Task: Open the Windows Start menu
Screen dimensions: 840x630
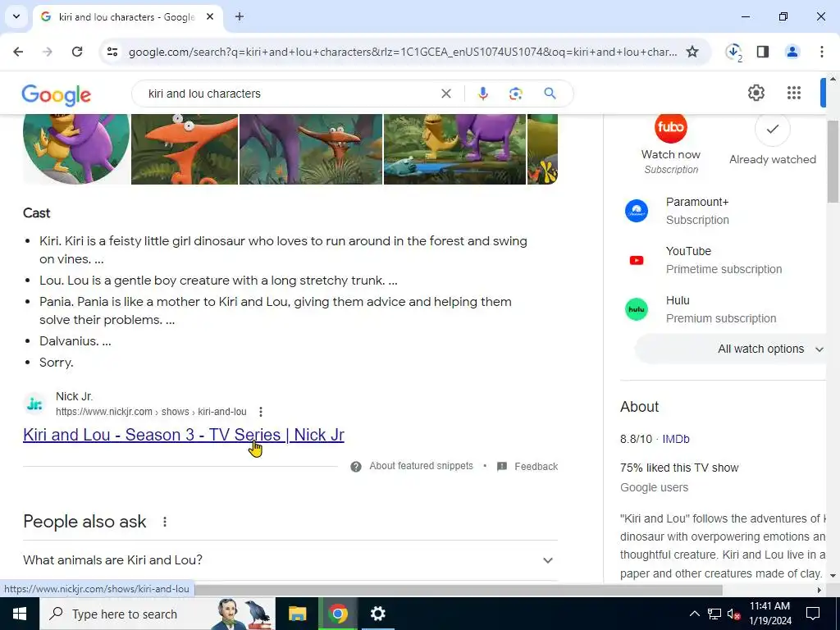Action: click(20, 614)
